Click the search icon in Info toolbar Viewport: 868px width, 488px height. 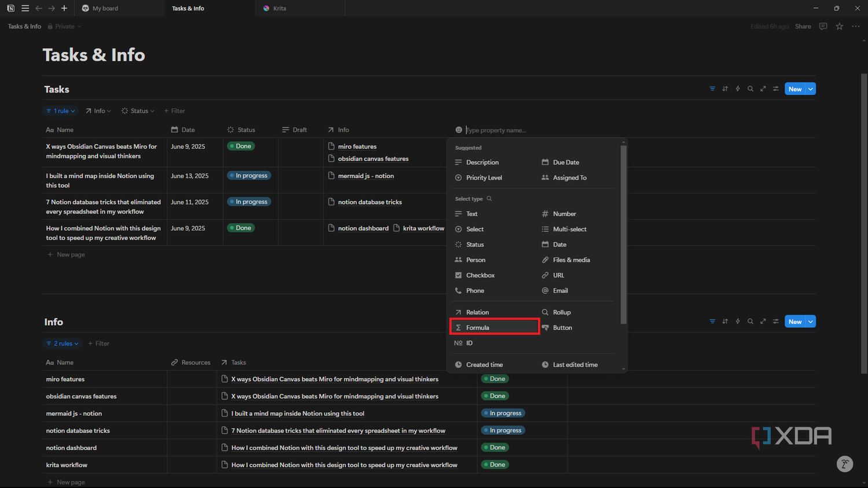(x=751, y=321)
